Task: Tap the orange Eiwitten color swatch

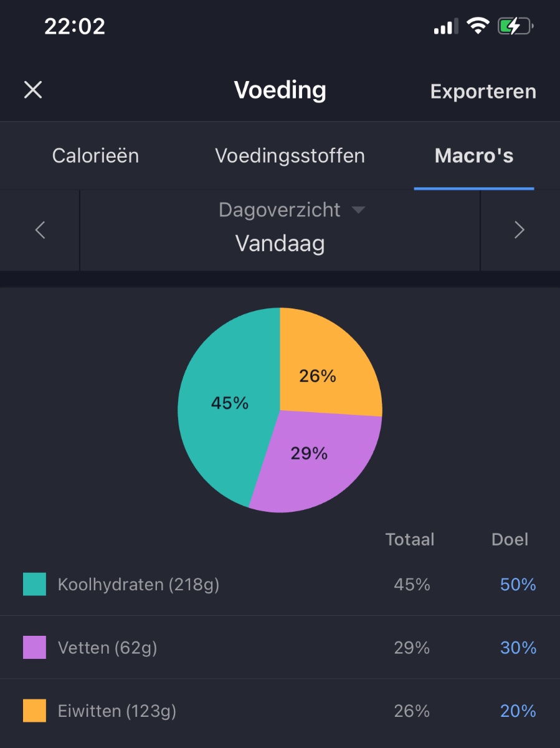Action: click(x=34, y=711)
